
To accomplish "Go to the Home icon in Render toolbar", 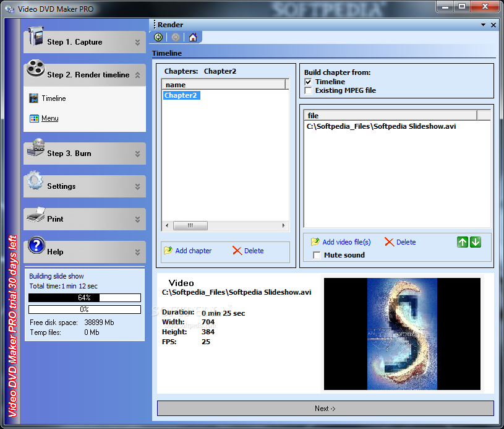I will [192, 37].
